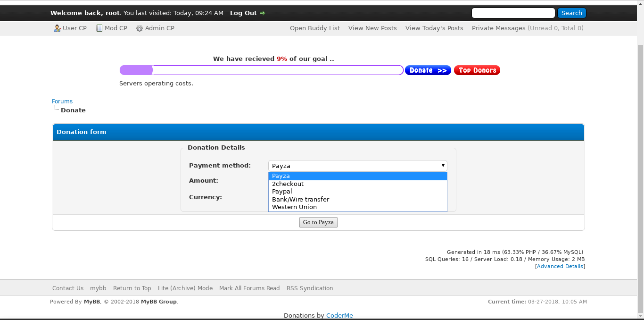Choose Paypal in the payment dropdown
Image resolution: width=644 pixels, height=320 pixels.
click(282, 192)
